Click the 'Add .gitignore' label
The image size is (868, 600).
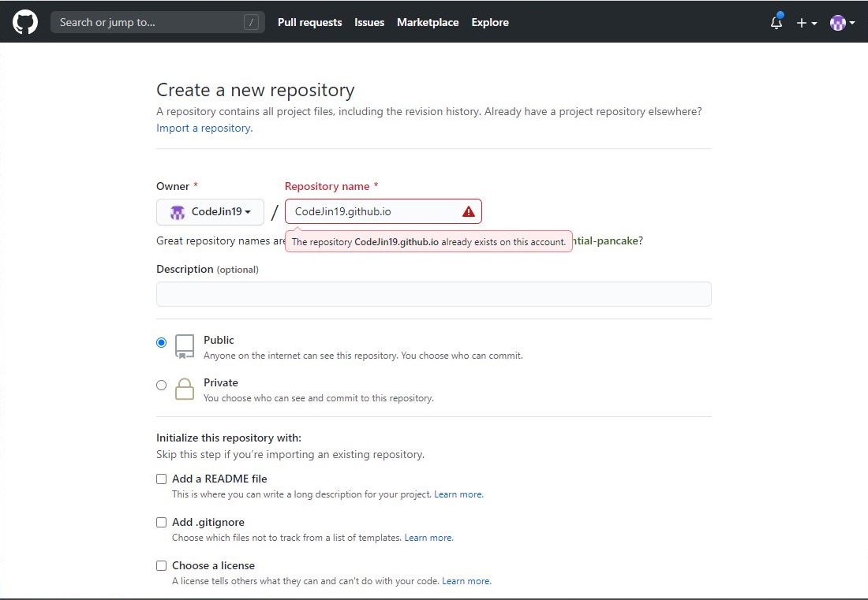tap(208, 522)
